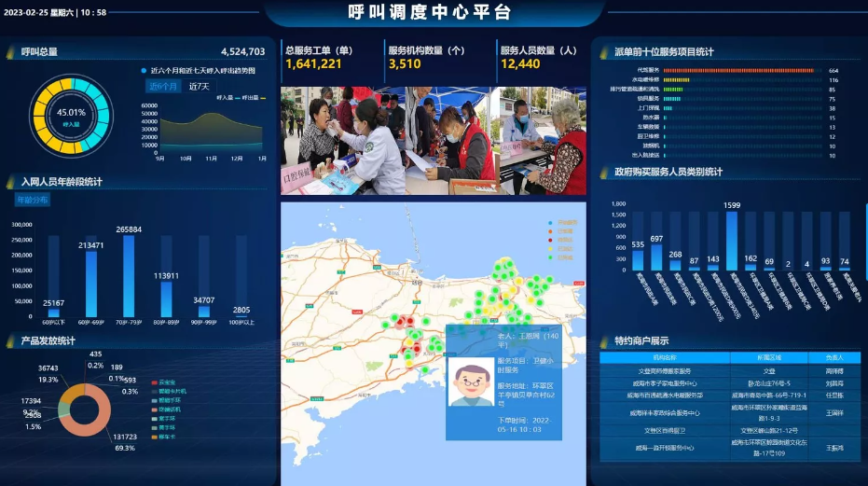868x486 pixels.
Task: Click the elder avatar in map popup
Action: pos(471,382)
